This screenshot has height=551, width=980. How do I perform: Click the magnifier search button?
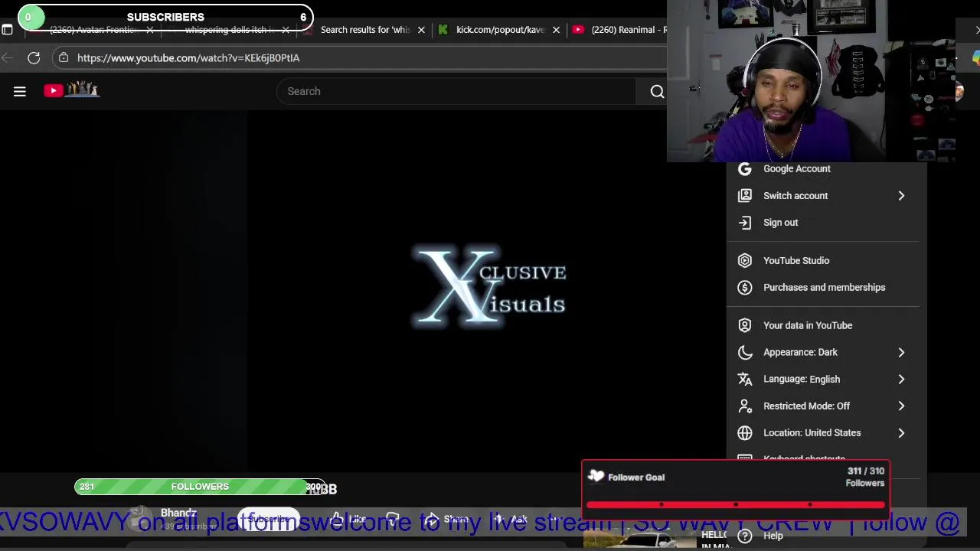(657, 92)
